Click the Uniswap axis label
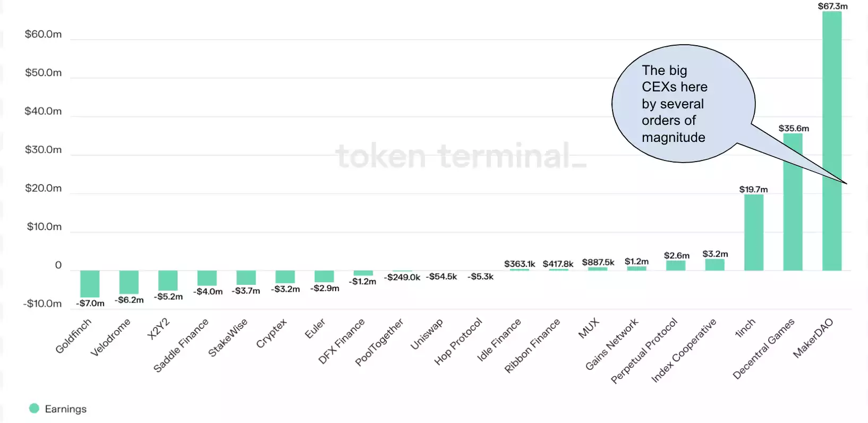The image size is (868, 423). pyautogui.click(x=427, y=334)
